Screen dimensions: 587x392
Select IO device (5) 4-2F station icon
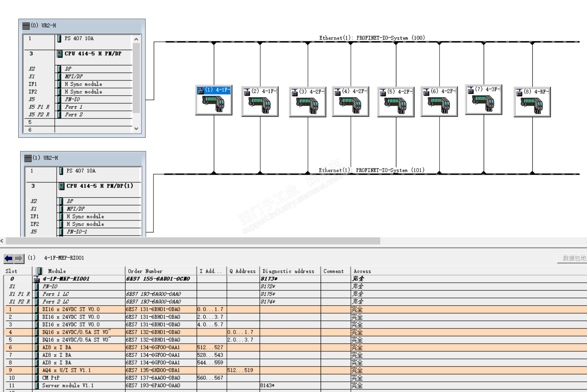tap(396, 102)
